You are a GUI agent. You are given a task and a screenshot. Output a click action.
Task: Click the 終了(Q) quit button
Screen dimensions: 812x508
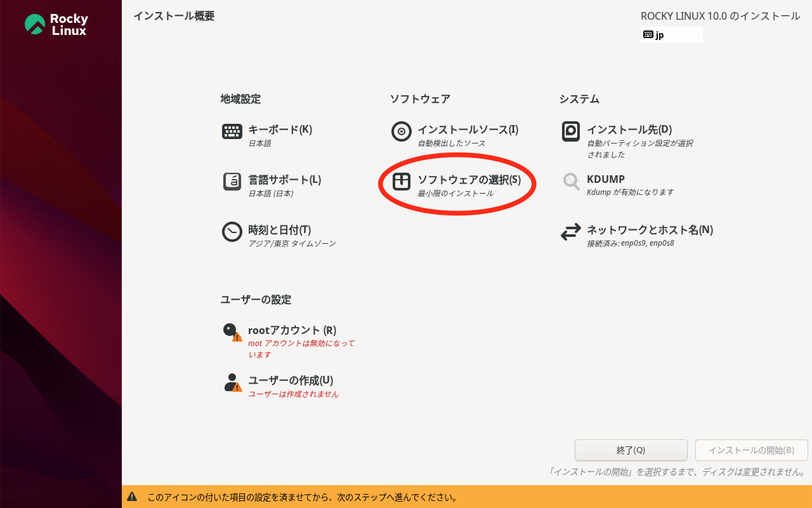tap(631, 450)
